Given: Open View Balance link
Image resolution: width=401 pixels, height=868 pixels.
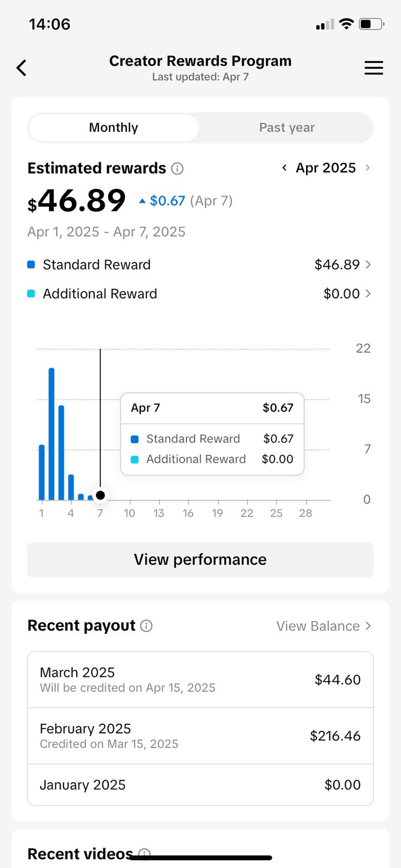Looking at the screenshot, I should (x=323, y=626).
